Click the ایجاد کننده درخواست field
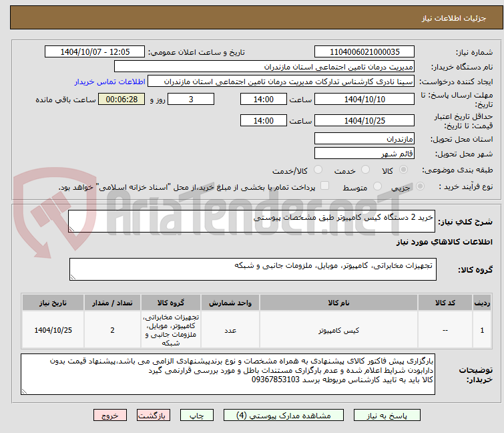This screenshot has width=504, height=433. point(281,82)
